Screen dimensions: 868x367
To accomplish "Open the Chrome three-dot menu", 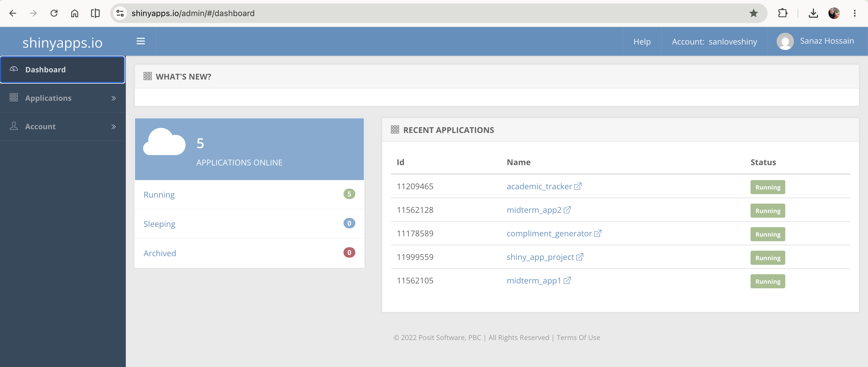I will pos(855,13).
